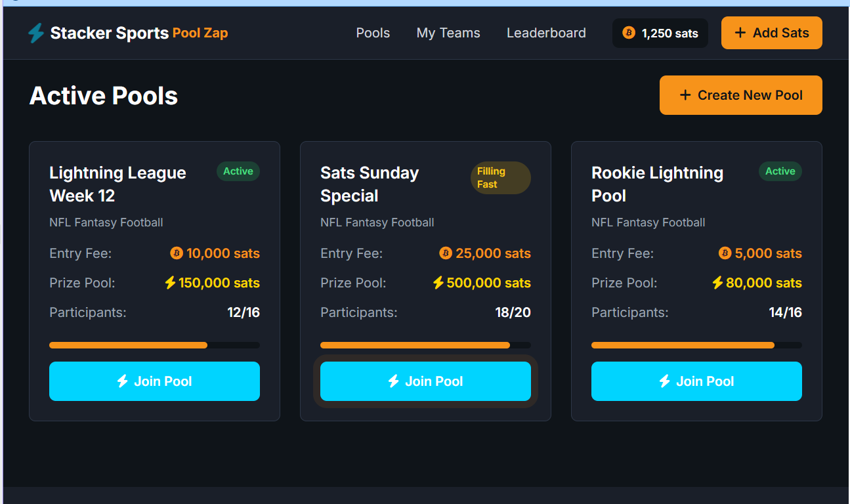Click the Filling Fast status badge
Viewport: 850px width, 504px height.
click(501, 178)
